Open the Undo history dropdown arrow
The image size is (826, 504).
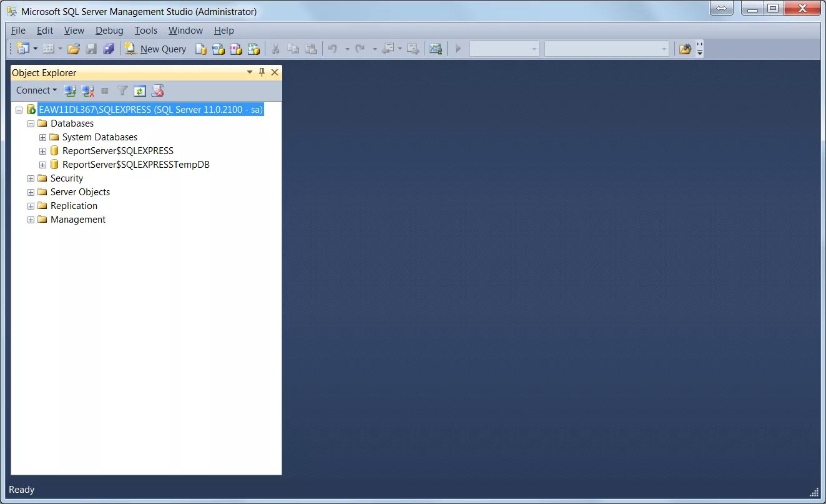point(347,49)
